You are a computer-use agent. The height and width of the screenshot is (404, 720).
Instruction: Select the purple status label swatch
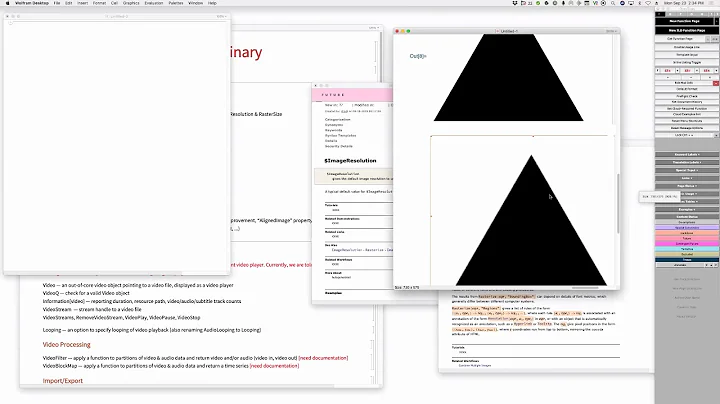(x=687, y=228)
